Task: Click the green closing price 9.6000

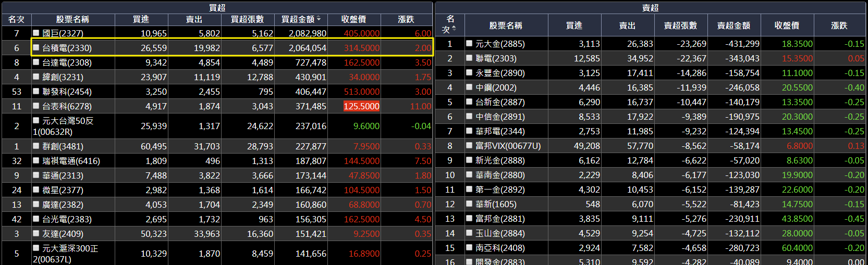Action: (366, 126)
